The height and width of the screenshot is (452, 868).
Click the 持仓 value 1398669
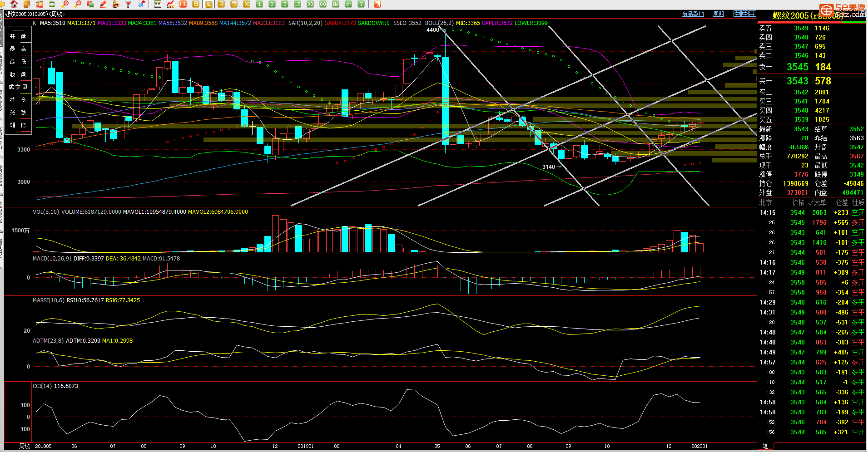(x=796, y=183)
